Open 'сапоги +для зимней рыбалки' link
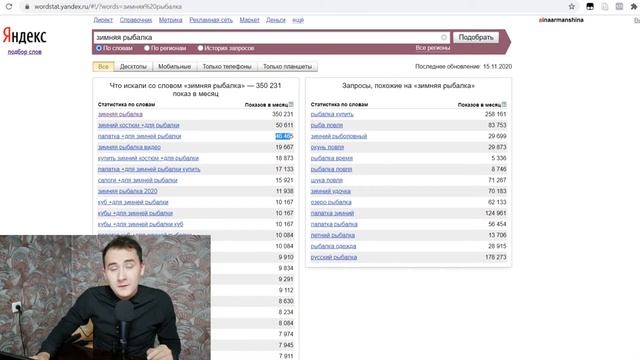Viewport: 640px width, 360px height. click(138, 180)
